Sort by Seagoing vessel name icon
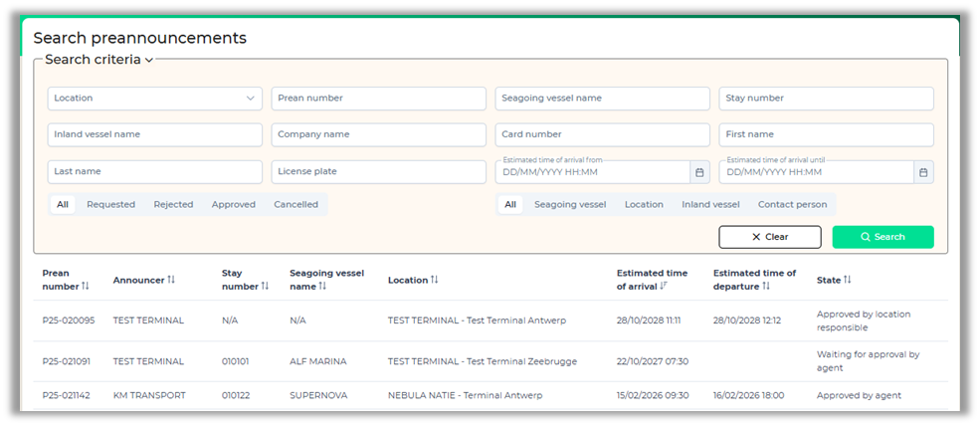This screenshot has width=980, height=426. click(322, 287)
